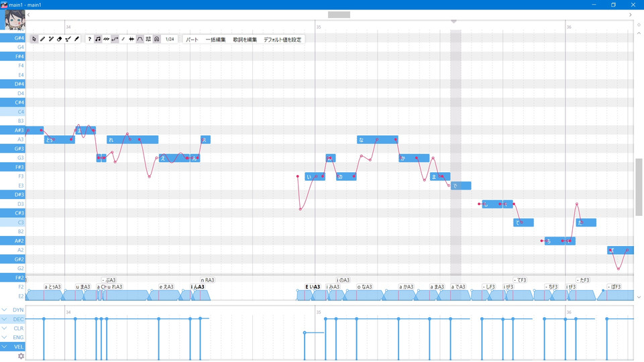Image resolution: width=644 pixels, height=362 pixels.
Task: Click the C3 piano key
Action: pos(12,222)
